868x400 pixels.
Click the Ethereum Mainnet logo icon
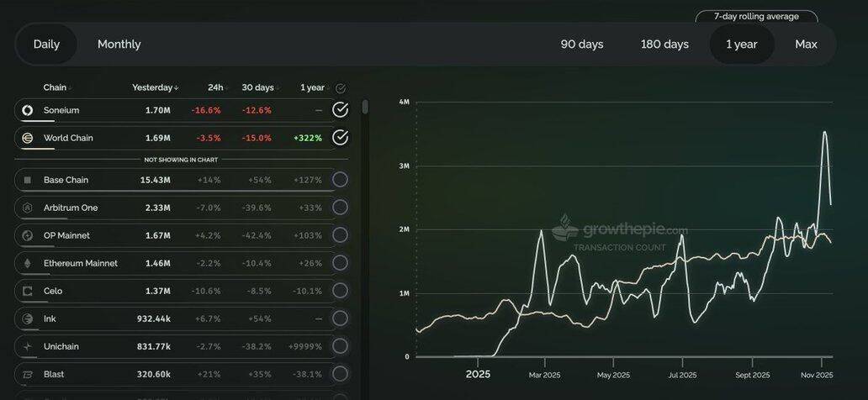pyautogui.click(x=27, y=263)
